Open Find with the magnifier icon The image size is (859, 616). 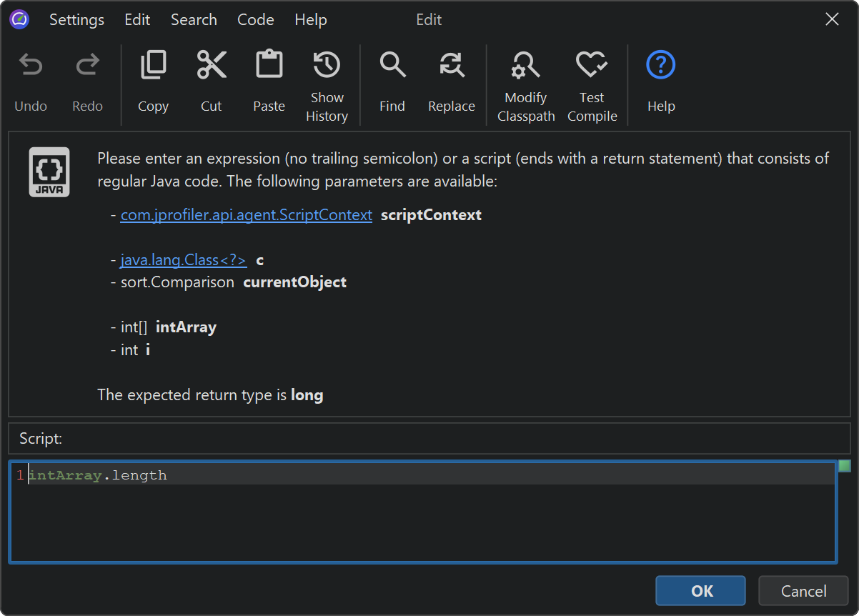[x=392, y=66]
